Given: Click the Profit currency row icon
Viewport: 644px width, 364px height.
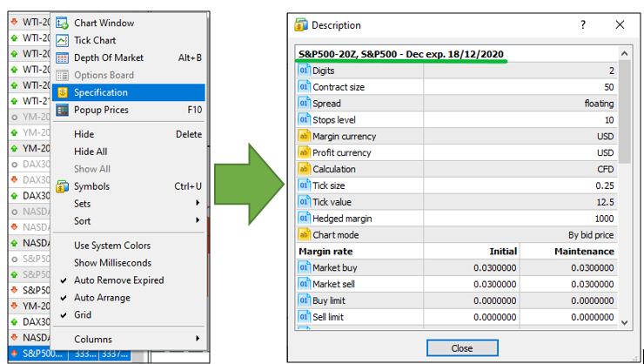Looking at the screenshot, I should point(304,152).
